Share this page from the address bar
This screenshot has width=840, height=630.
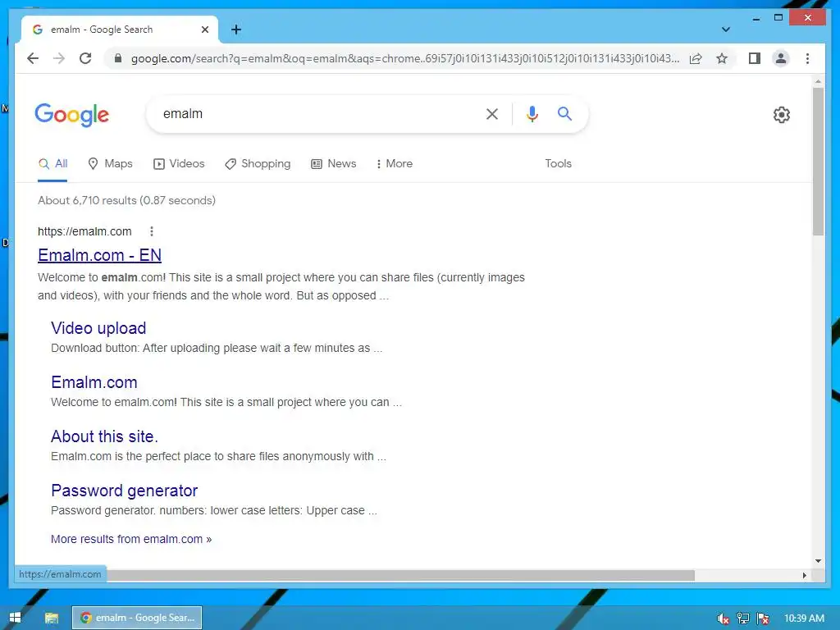coord(696,58)
